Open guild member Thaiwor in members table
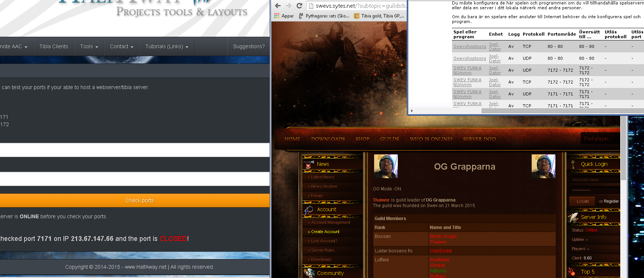 (x=438, y=242)
